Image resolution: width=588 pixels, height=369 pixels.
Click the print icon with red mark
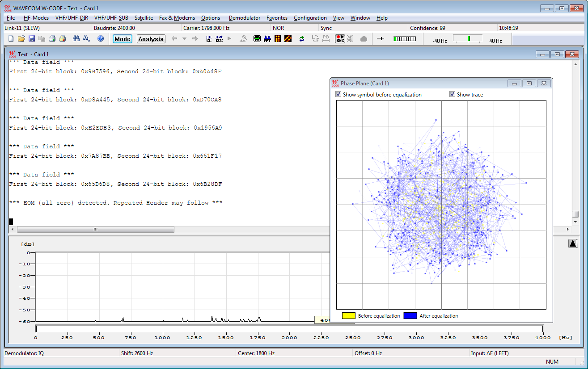[x=63, y=39]
